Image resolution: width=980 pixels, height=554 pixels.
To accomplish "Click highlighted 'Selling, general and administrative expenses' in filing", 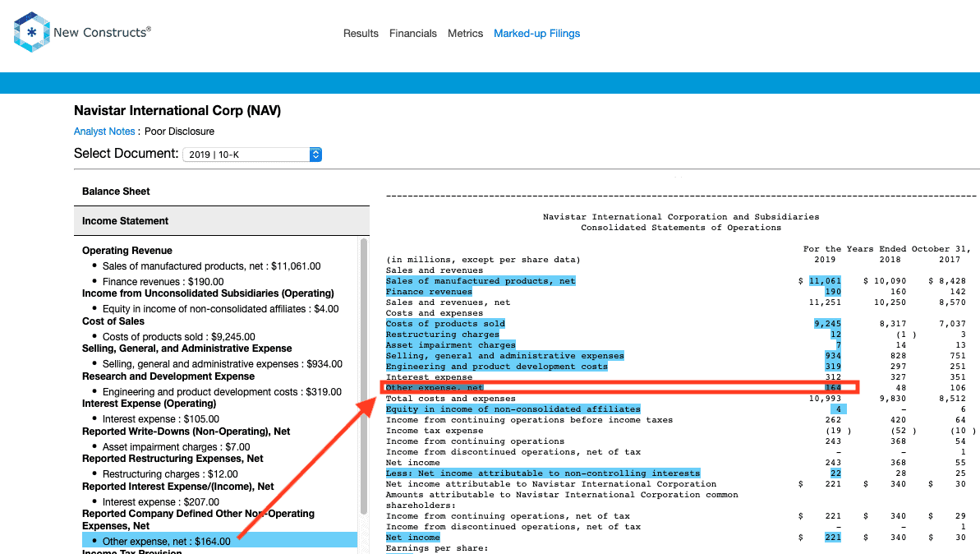I will click(505, 356).
